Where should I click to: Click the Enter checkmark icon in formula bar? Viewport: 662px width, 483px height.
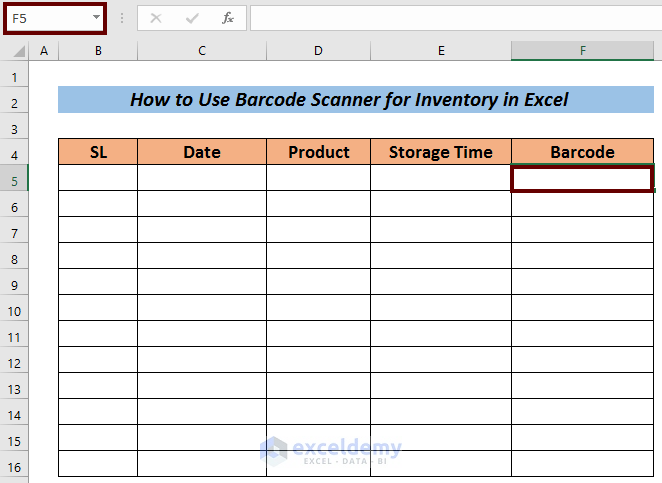[192, 18]
